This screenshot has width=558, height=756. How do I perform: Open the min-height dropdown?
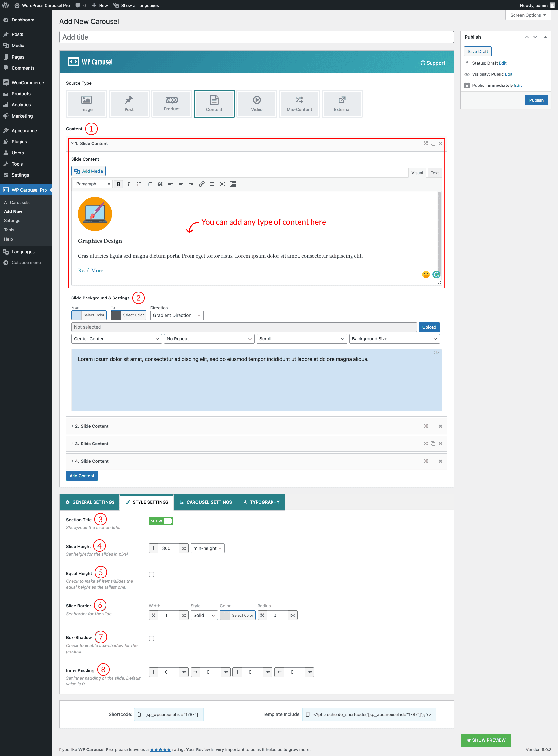pyautogui.click(x=207, y=548)
